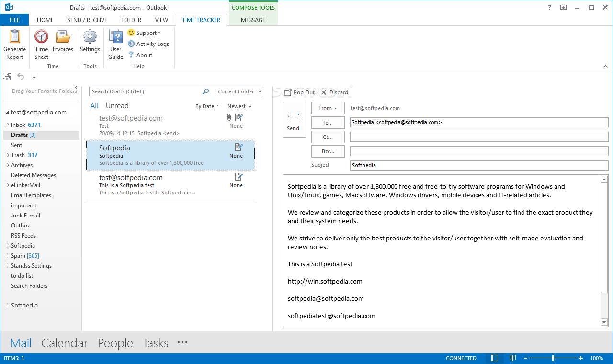
Task: Click the search magnifier in Search Drafts
Action: 206,91
